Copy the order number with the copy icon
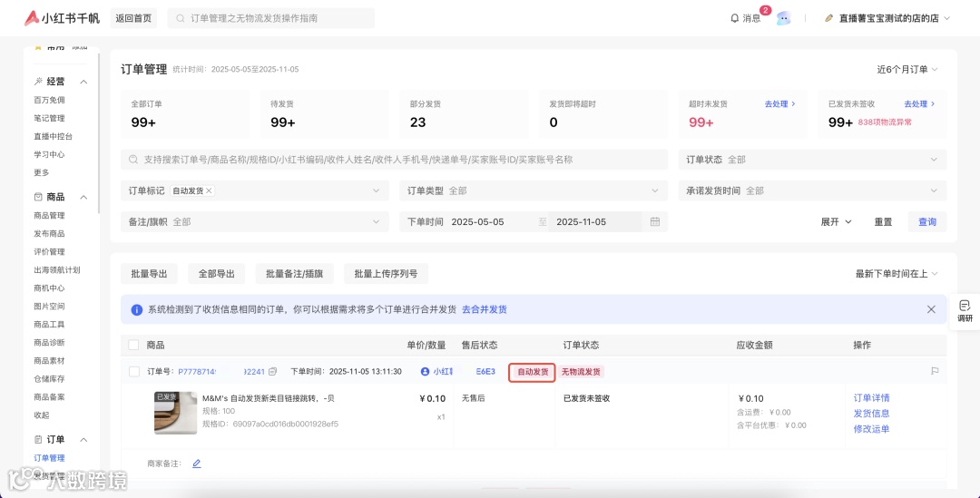The height and width of the screenshot is (498, 980). click(x=272, y=371)
